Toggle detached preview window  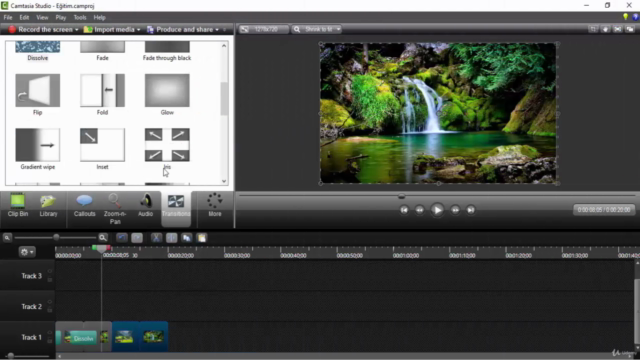coord(630,29)
